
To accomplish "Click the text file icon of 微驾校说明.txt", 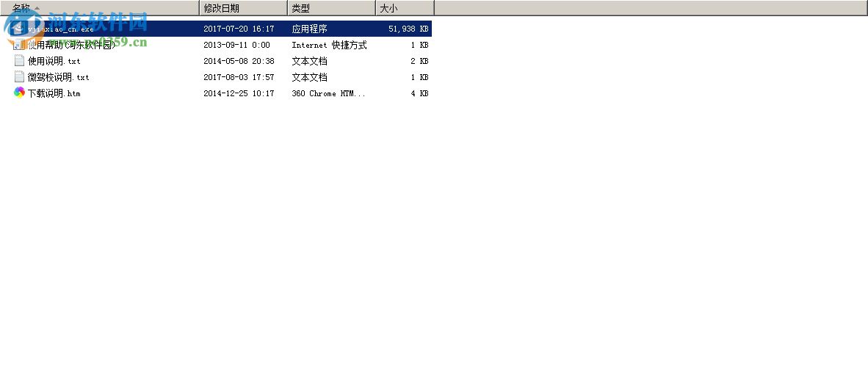I will click(19, 77).
